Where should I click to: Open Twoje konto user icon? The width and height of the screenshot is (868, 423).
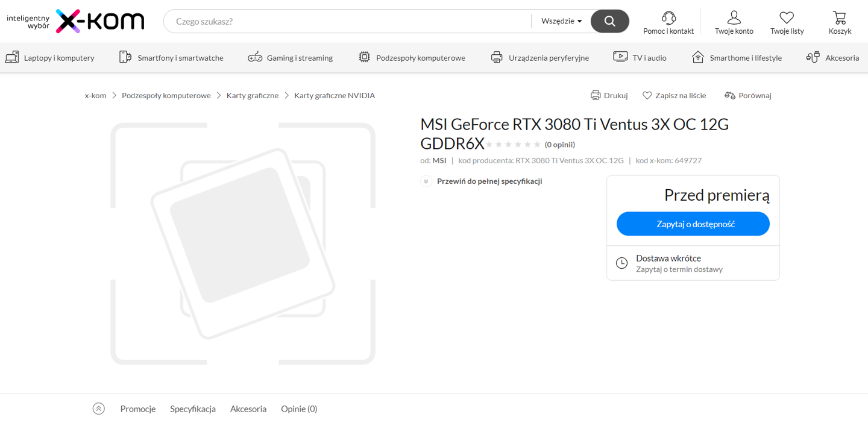(x=734, y=17)
